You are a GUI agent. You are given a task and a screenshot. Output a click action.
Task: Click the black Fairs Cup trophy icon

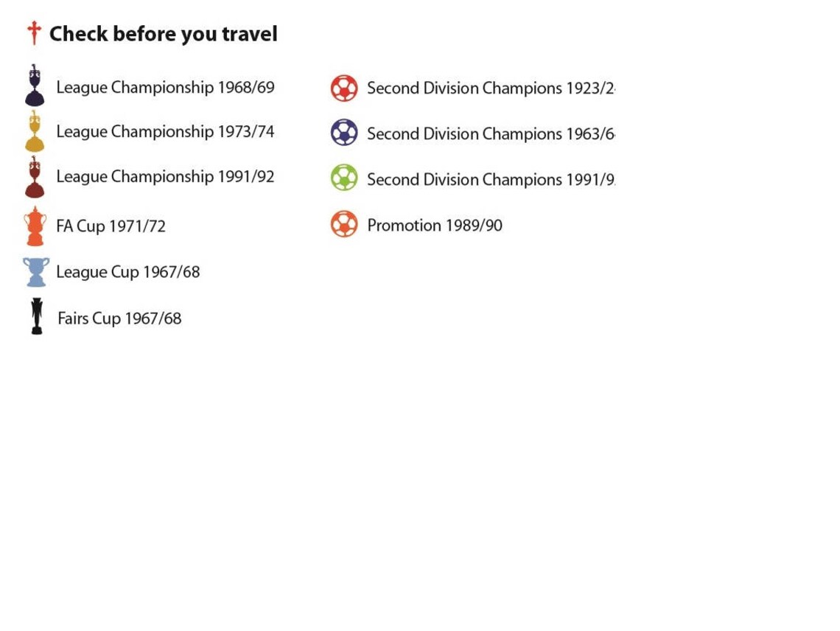point(36,316)
